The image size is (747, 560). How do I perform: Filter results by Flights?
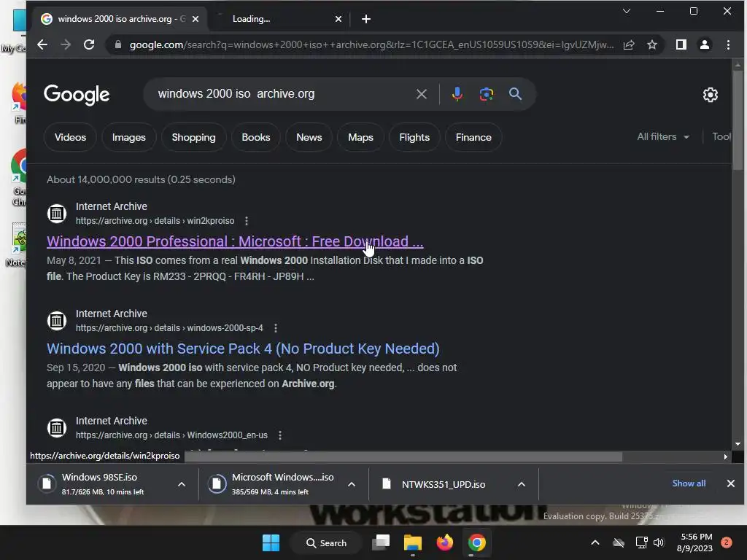click(x=414, y=137)
